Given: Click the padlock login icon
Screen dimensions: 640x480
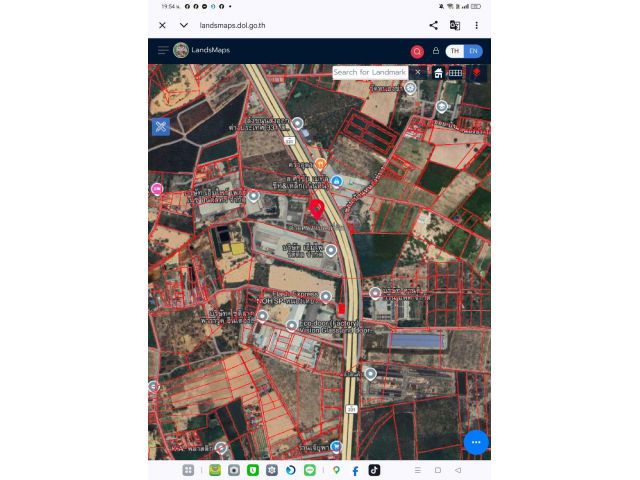Looking at the screenshot, I should pyautogui.click(x=436, y=51).
